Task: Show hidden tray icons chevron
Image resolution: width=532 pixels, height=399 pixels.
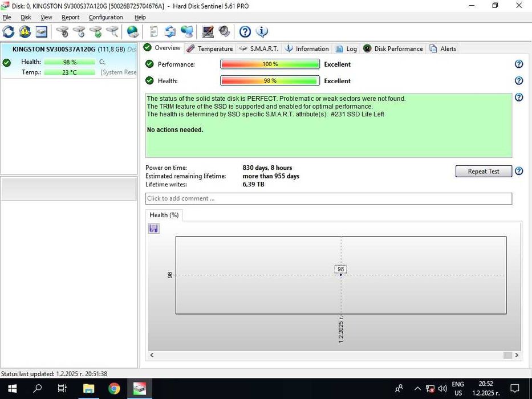Action: pyautogui.click(x=417, y=389)
